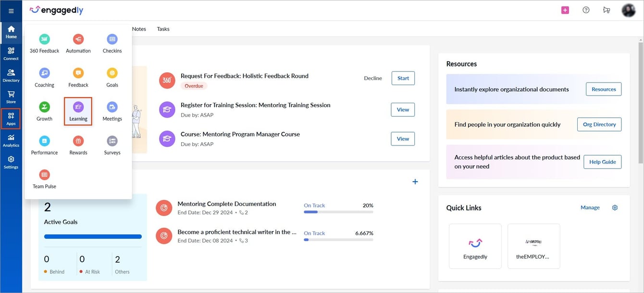This screenshot has width=644, height=293.
Task: Launch the Meetings app
Action: pos(112,111)
